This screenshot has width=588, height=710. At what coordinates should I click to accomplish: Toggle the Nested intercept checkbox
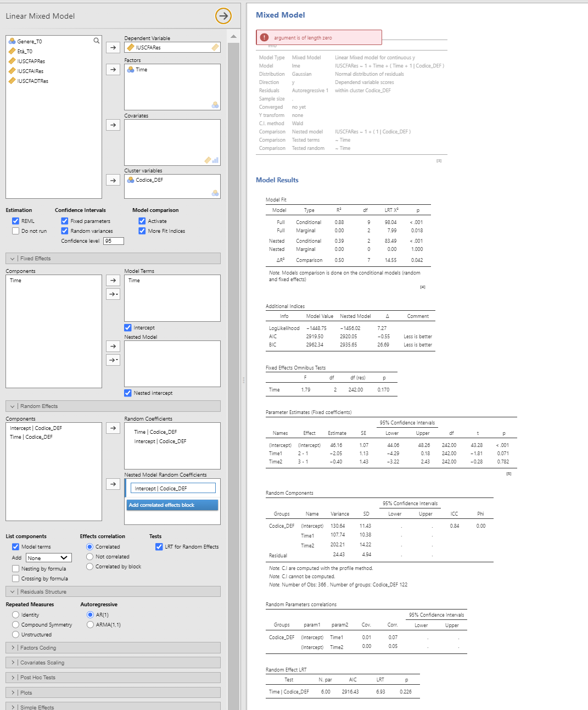127,393
